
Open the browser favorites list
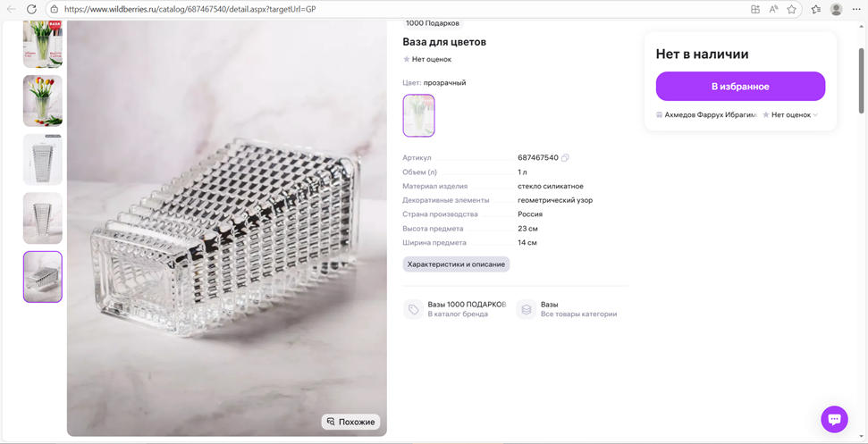pos(815,9)
